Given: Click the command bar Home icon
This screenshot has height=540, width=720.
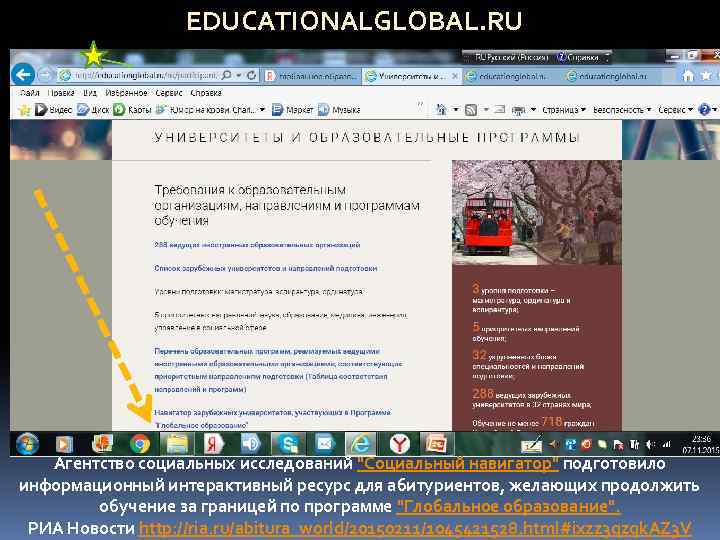Looking at the screenshot, I should [441, 110].
